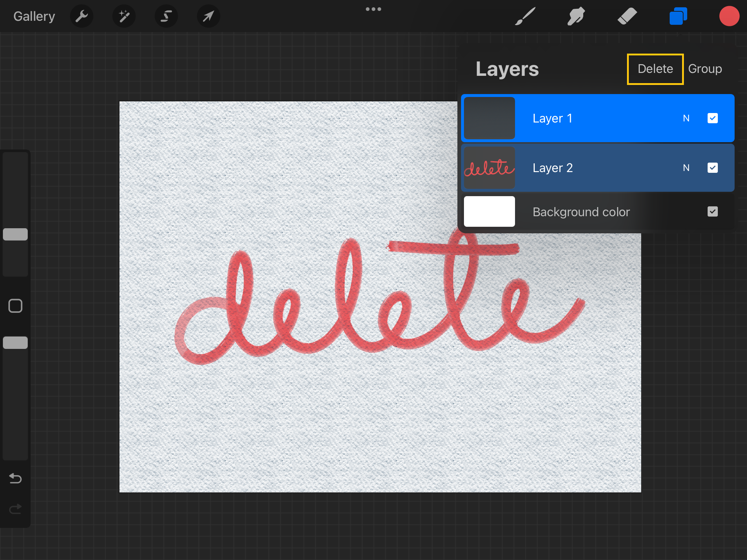
Task: Return to the Gallery
Action: [34, 16]
